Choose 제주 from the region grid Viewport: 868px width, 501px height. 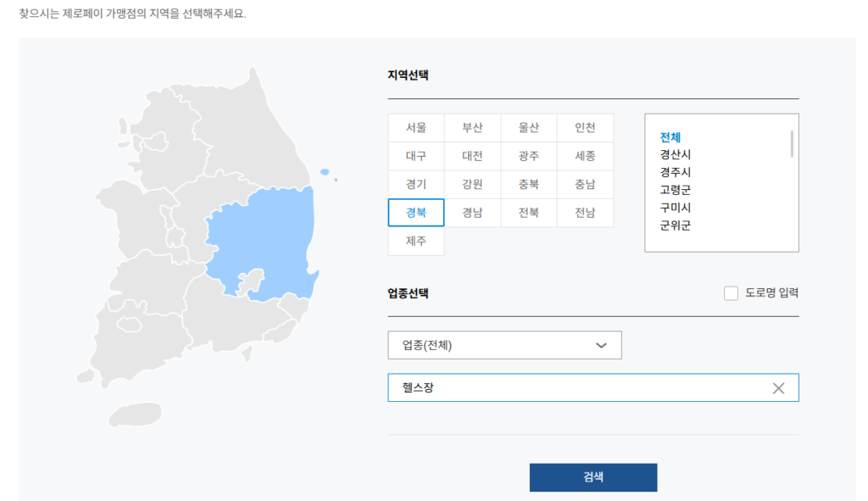(x=415, y=241)
